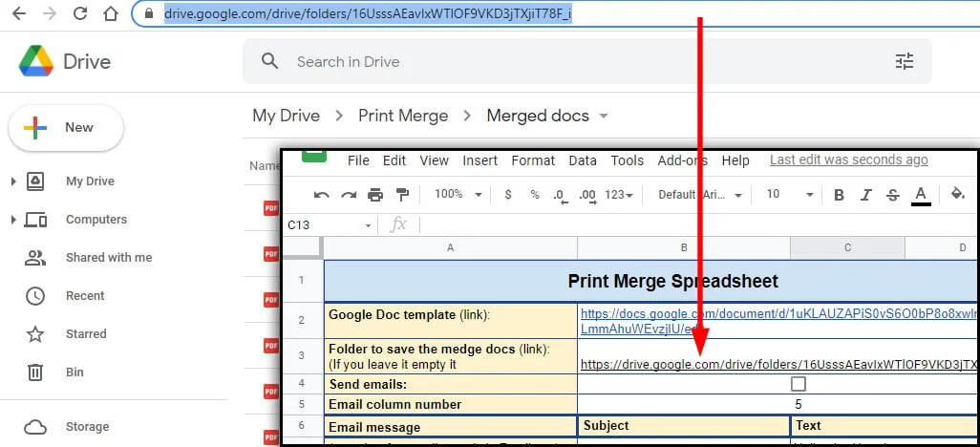Open the 100% zoom dropdown
This screenshot has width=980, height=447.
(458, 195)
